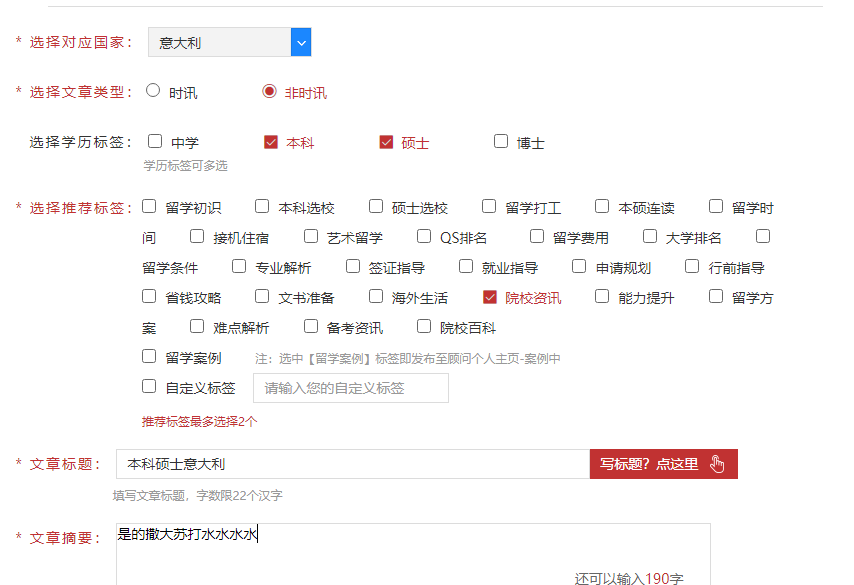Click the pointing hand icon on title button
This screenshot has height=585, width=854.
(717, 464)
